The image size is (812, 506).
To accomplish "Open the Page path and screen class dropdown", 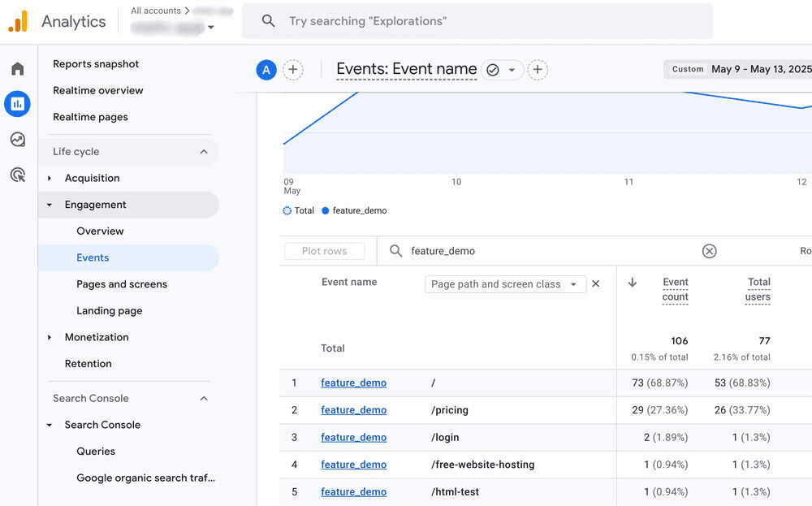I will pyautogui.click(x=504, y=283).
